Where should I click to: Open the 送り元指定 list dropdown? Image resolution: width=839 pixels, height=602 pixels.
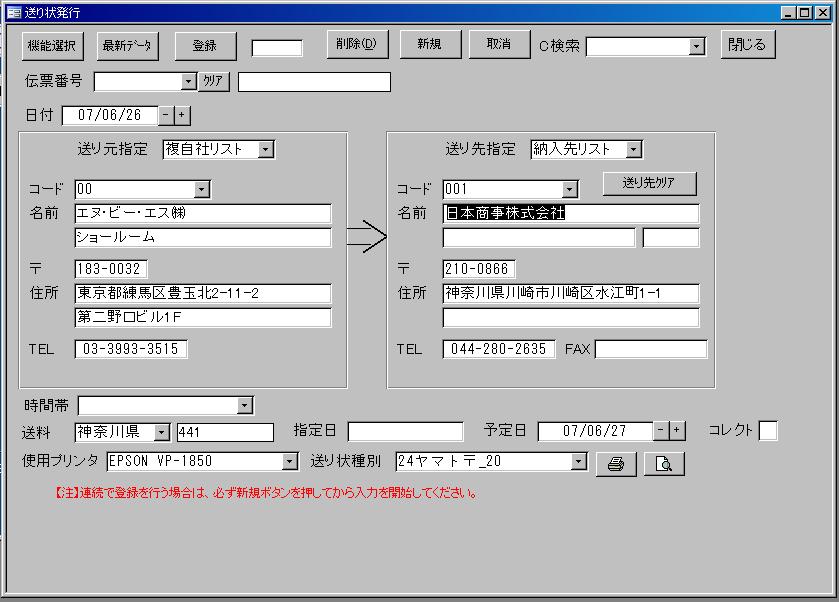(265, 149)
